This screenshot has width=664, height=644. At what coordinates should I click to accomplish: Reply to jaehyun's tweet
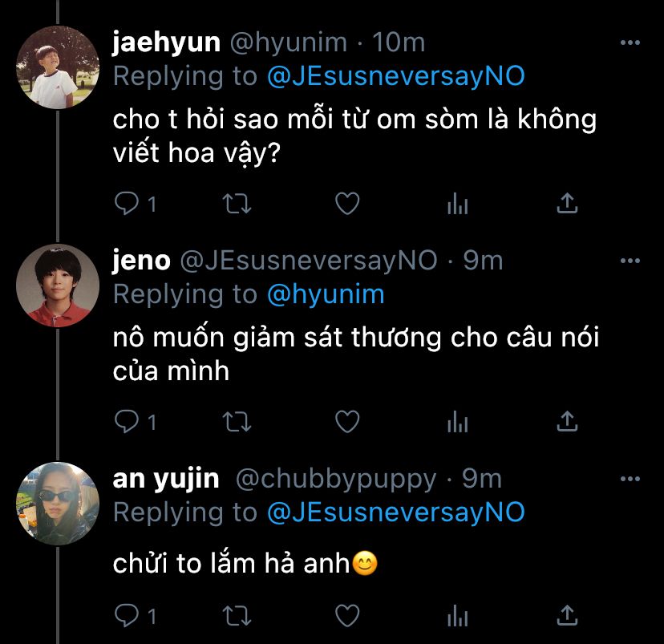coord(127,204)
